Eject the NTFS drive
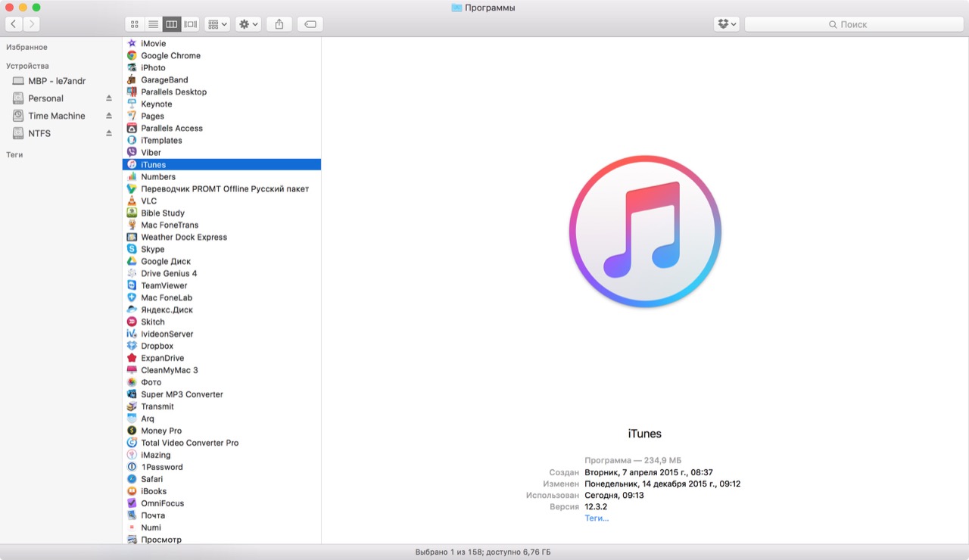This screenshot has width=969, height=560. pos(108,133)
